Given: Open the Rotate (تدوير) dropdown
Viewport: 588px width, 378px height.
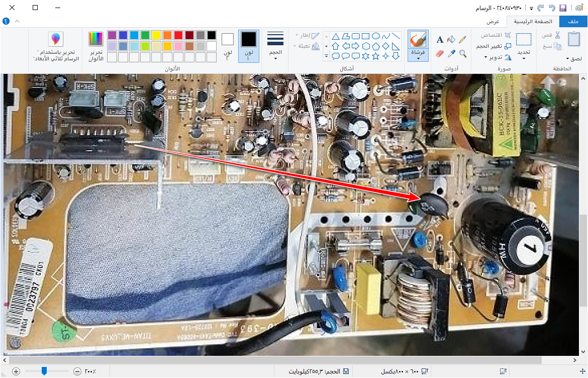Looking at the screenshot, I should pos(497,57).
